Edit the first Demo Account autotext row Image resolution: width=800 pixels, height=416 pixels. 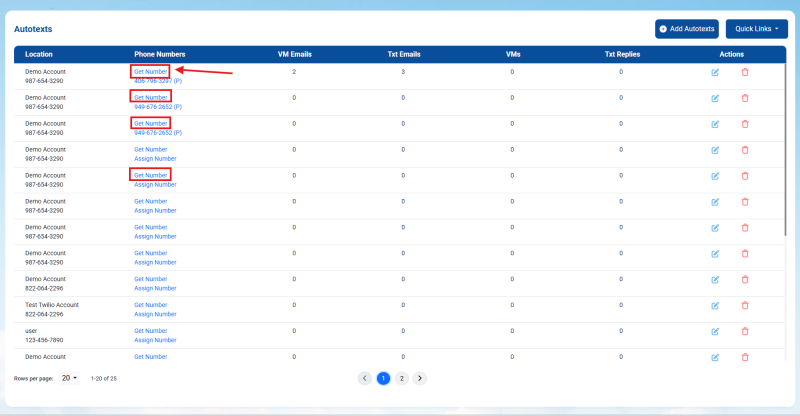[715, 72]
